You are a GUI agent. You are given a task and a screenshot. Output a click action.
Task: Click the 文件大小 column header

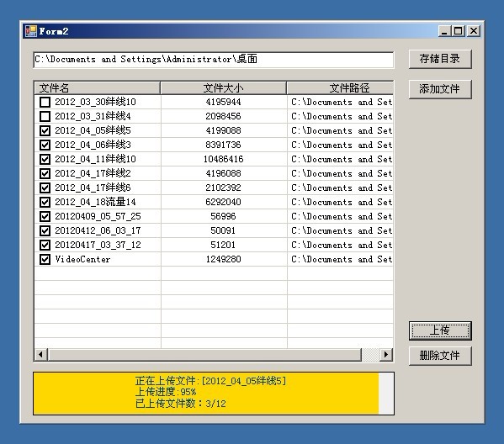[x=224, y=87]
